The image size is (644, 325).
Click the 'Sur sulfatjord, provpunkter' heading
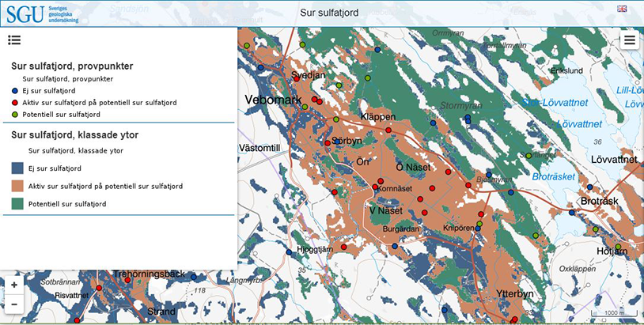(x=72, y=66)
